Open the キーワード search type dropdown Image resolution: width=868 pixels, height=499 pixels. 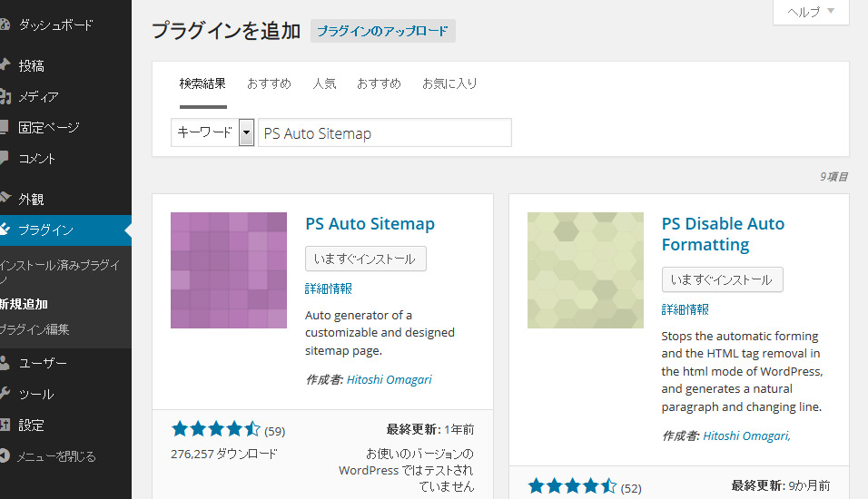tap(212, 132)
